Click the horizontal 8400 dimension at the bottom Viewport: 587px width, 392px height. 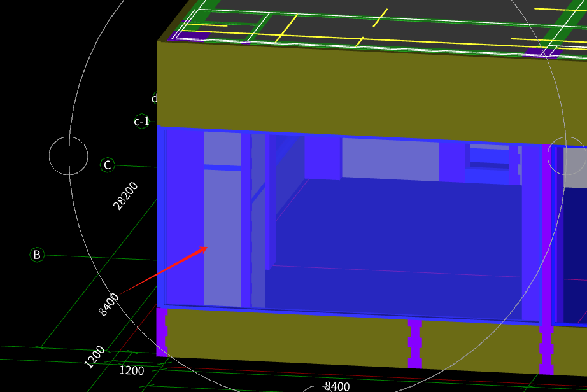pyautogui.click(x=337, y=386)
